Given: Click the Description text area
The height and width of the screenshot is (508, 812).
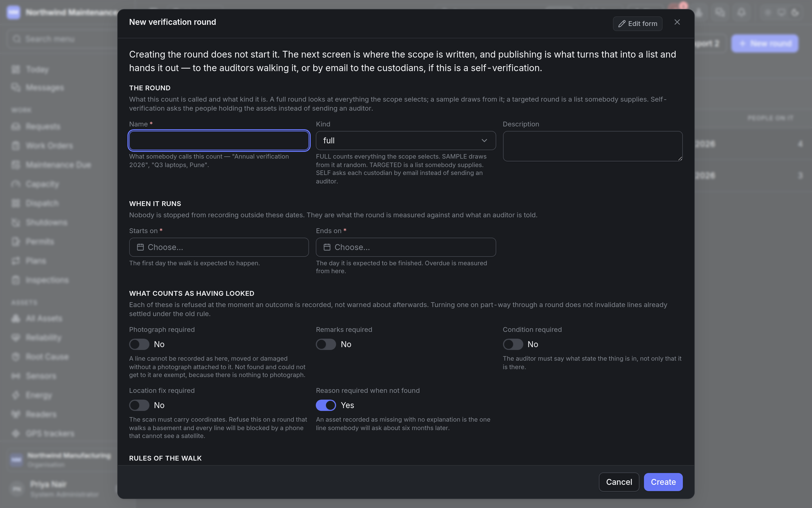Looking at the screenshot, I should tap(593, 146).
